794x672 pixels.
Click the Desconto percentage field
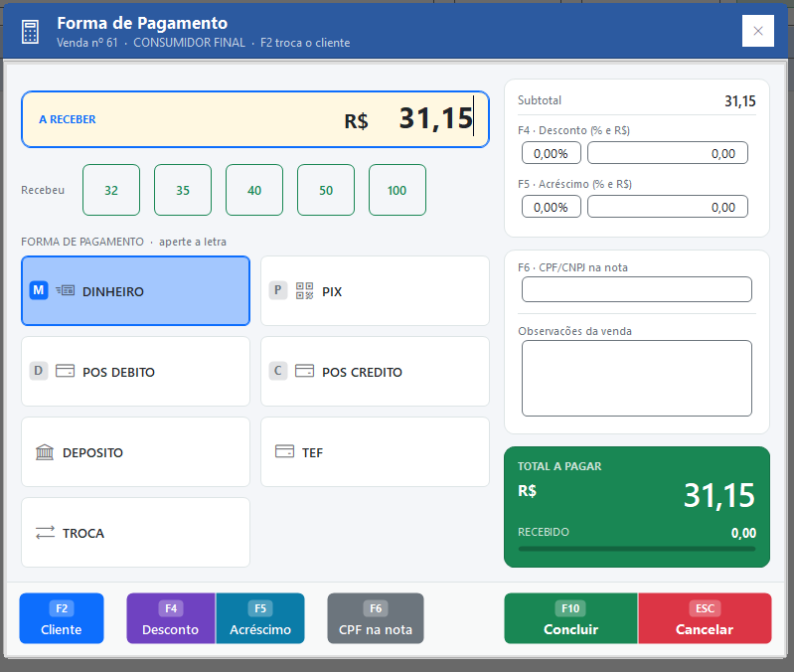[551, 153]
